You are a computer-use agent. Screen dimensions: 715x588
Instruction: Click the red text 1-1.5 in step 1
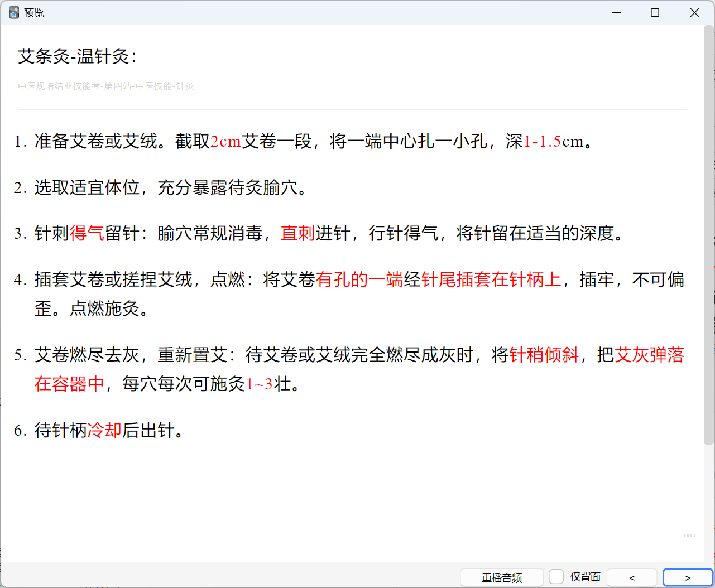pyautogui.click(x=543, y=141)
